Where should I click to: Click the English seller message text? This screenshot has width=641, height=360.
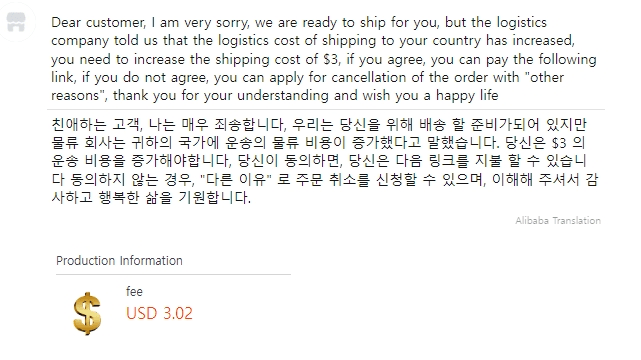click(x=324, y=58)
